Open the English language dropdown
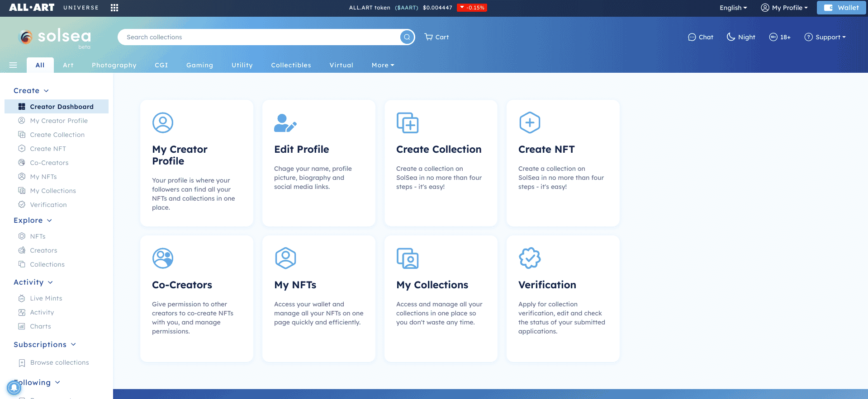This screenshot has height=399, width=868. tap(733, 8)
